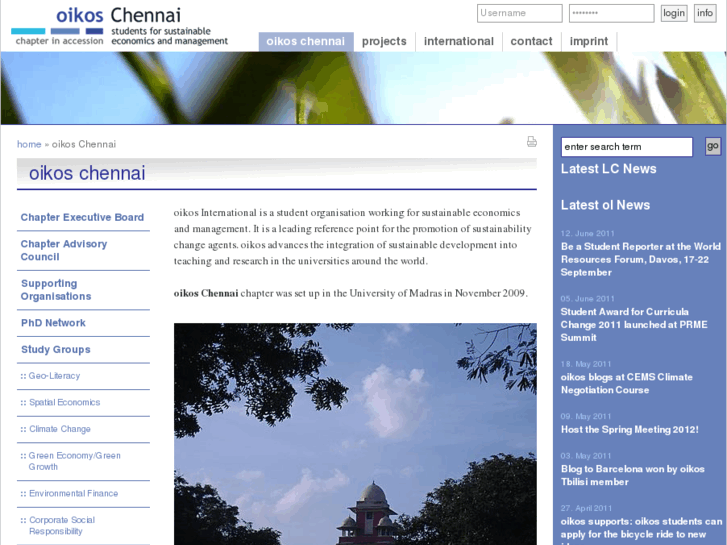Click the 18. May 2011 date

(x=586, y=364)
